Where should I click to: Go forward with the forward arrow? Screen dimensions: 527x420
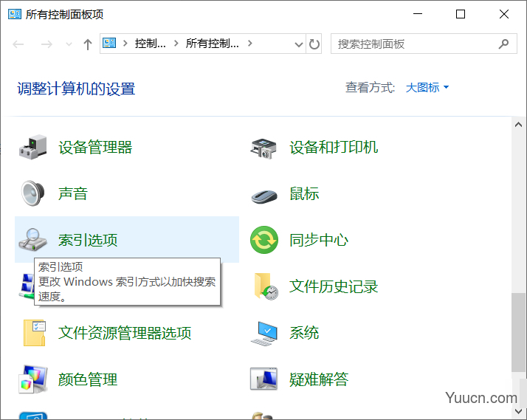click(x=46, y=44)
